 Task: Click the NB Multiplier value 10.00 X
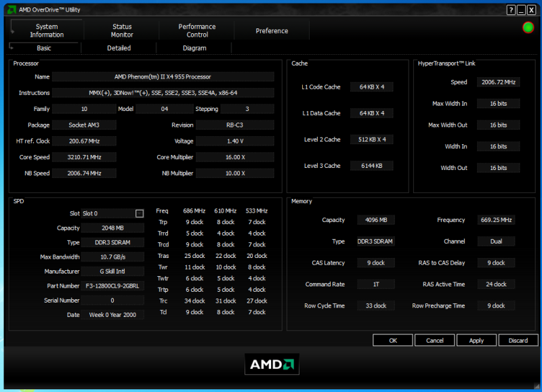234,173
